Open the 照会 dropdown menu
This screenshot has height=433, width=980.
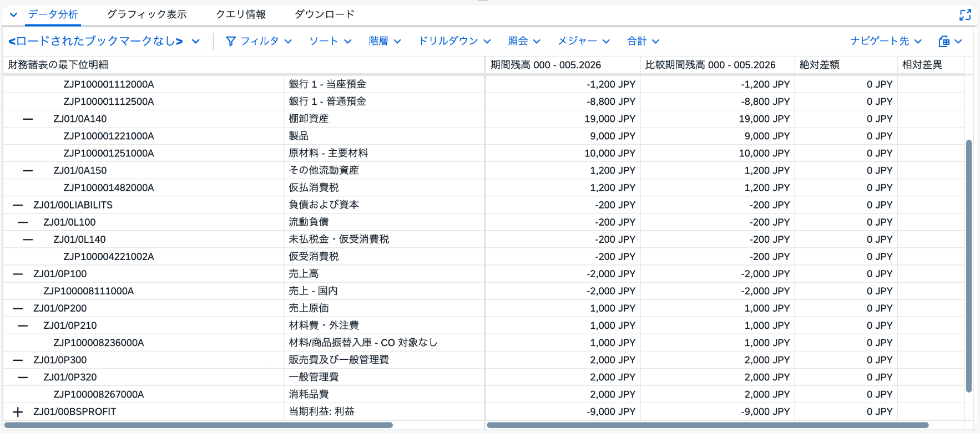tap(524, 41)
